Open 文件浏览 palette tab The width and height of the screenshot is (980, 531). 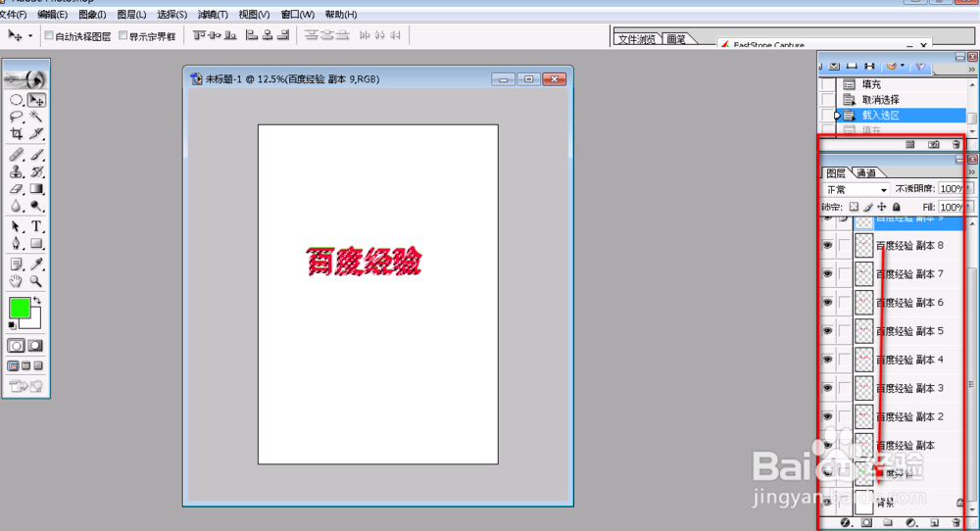pos(637,39)
